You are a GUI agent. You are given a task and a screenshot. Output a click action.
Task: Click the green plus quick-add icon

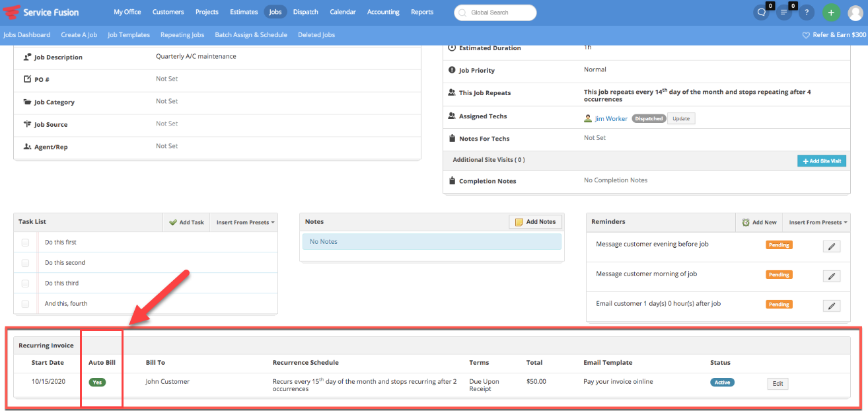(832, 13)
